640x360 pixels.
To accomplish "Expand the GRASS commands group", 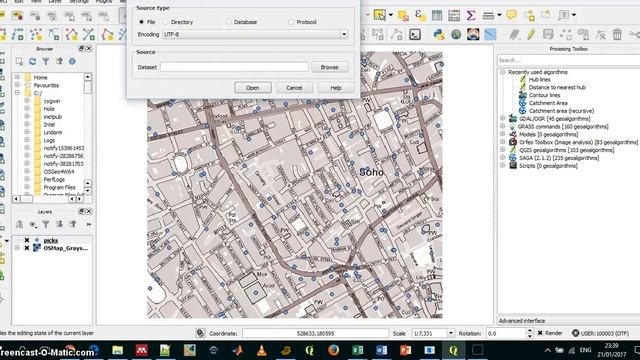I will coord(502,126).
